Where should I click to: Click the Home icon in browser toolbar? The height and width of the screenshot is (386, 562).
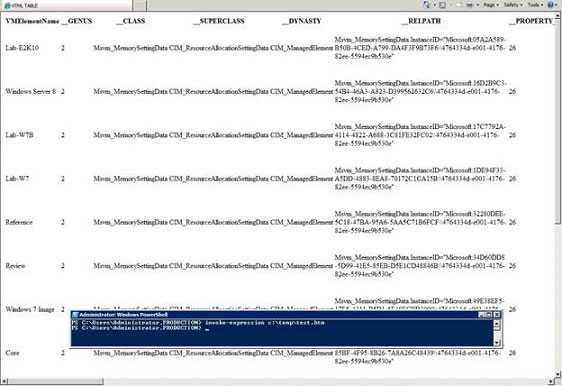(427, 5)
